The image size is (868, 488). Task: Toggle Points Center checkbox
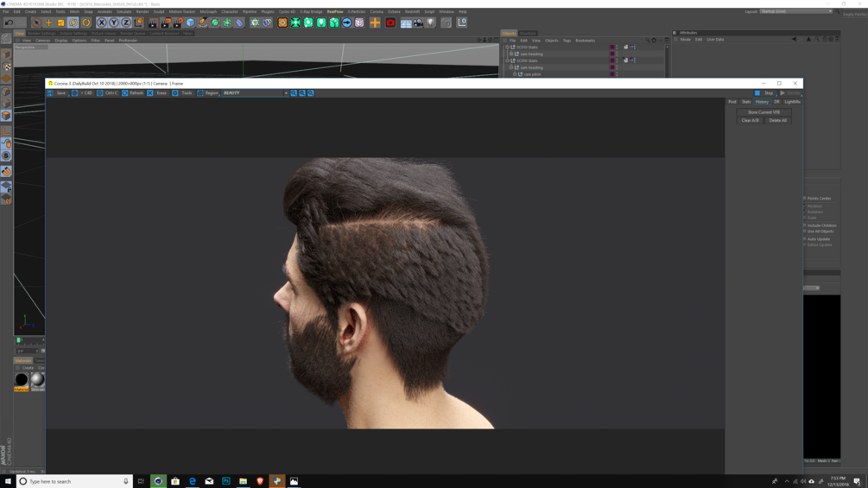805,198
